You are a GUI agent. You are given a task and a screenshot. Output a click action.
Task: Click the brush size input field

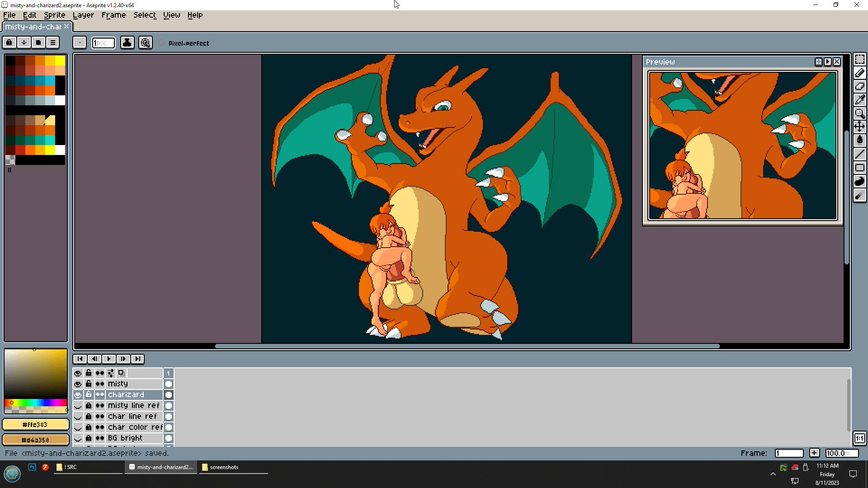[103, 43]
